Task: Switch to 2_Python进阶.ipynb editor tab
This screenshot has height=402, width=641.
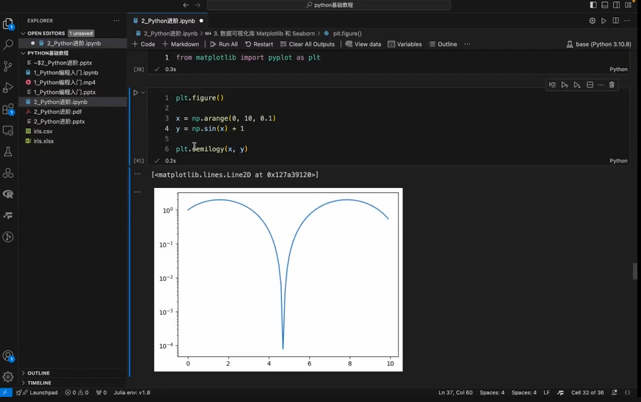Action: tap(168, 21)
